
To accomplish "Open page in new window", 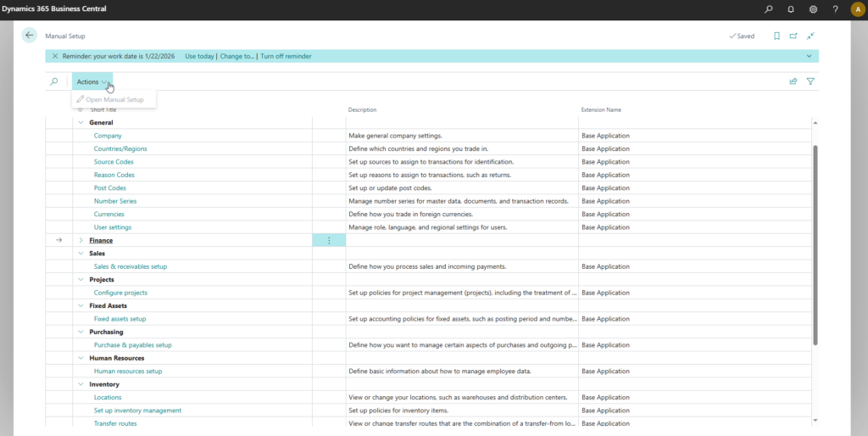I will [793, 36].
